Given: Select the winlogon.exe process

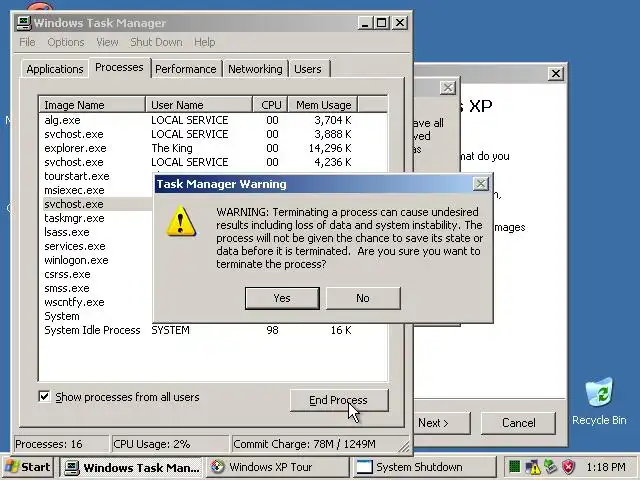Looking at the screenshot, I should 76,260.
